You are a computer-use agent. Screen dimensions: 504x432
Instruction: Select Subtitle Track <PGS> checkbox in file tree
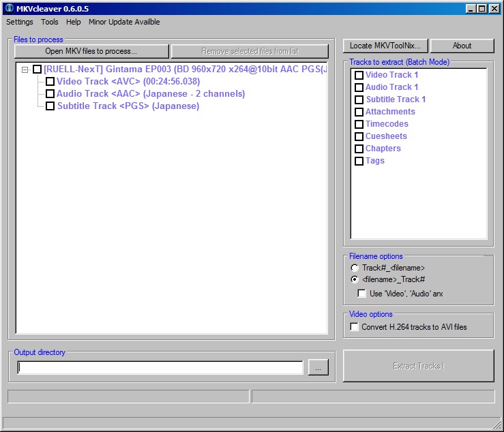tap(50, 106)
